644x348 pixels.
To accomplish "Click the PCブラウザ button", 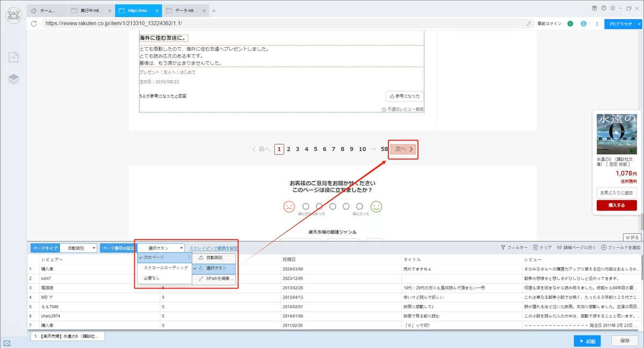I will (619, 24).
